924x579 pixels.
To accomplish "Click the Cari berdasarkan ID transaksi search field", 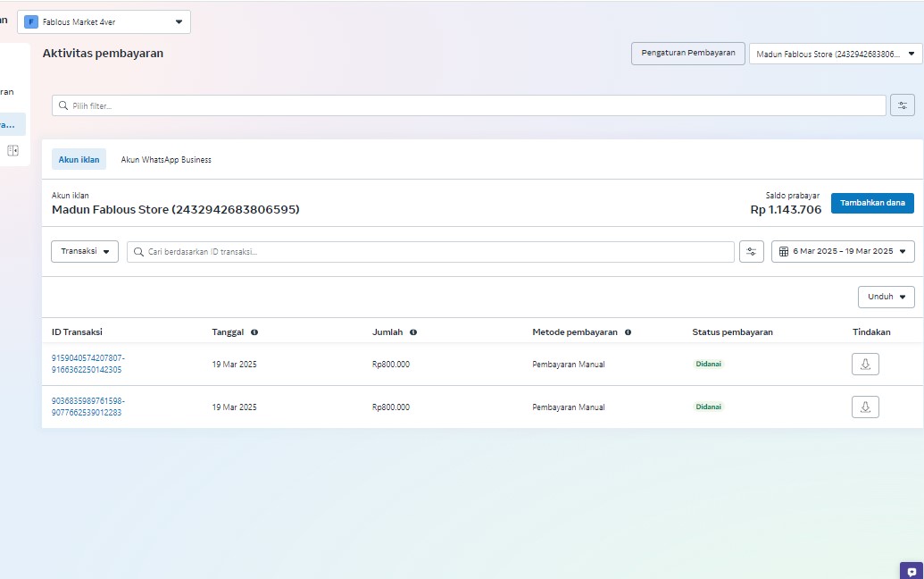I will tap(430, 252).
